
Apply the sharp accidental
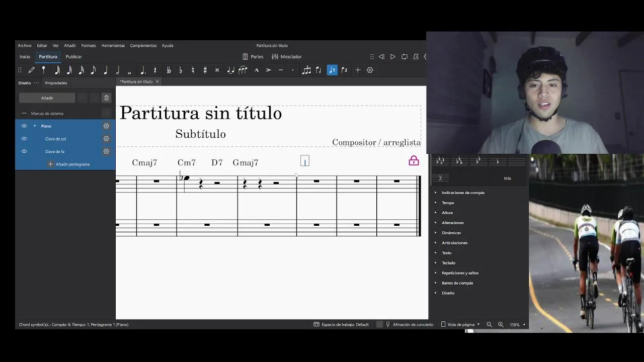(205, 70)
